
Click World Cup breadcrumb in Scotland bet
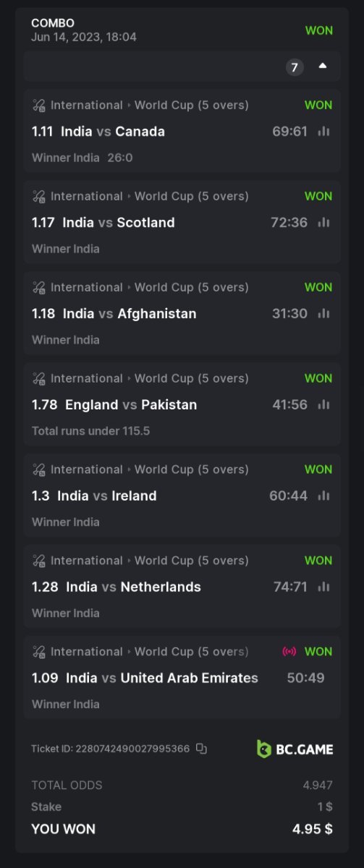point(192,196)
